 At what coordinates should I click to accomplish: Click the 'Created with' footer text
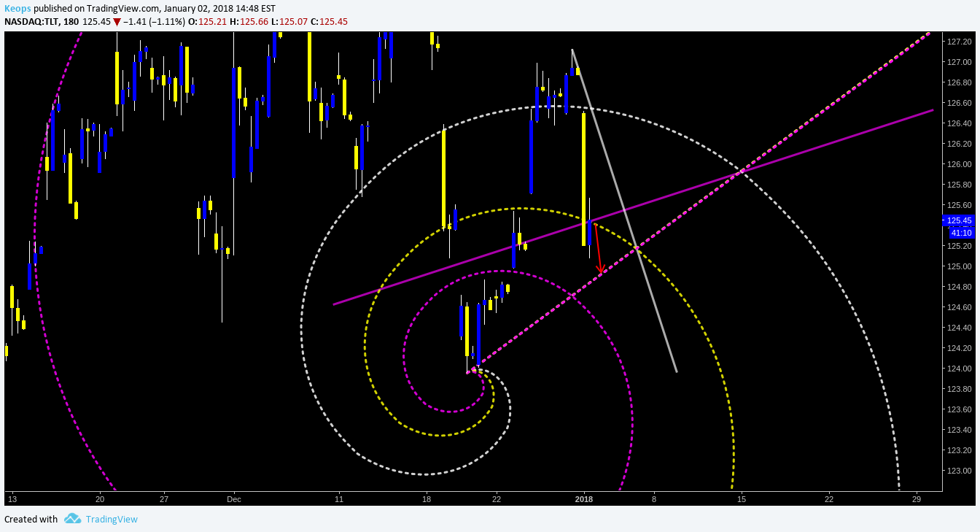pos(31,520)
